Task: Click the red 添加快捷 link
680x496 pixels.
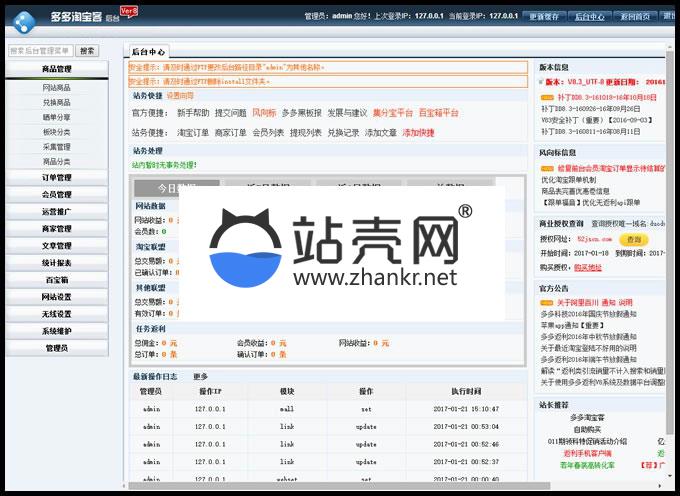Action: point(418,132)
